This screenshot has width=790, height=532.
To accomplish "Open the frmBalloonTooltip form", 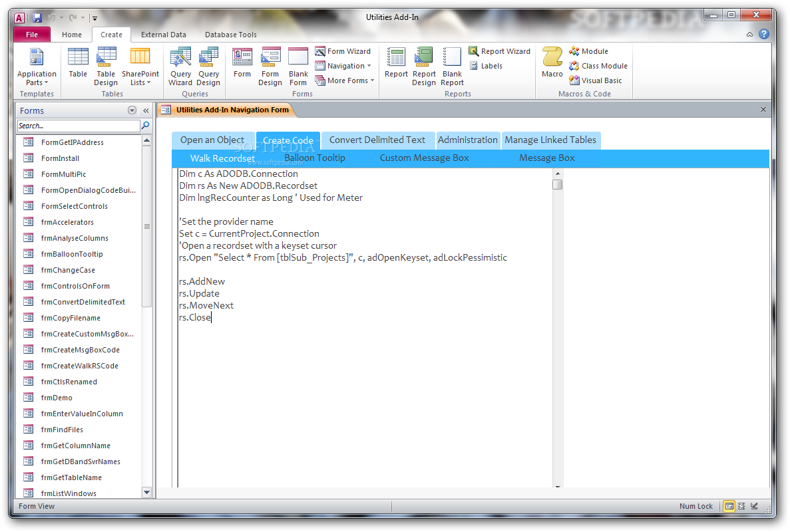I will pos(71,254).
